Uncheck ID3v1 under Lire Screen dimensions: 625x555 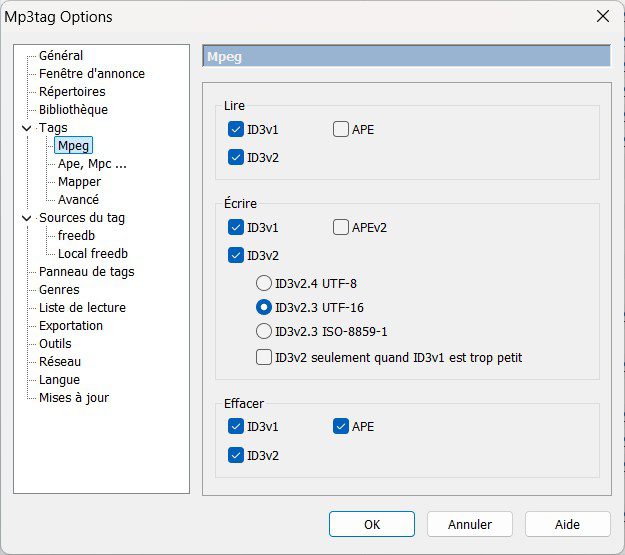click(x=236, y=129)
